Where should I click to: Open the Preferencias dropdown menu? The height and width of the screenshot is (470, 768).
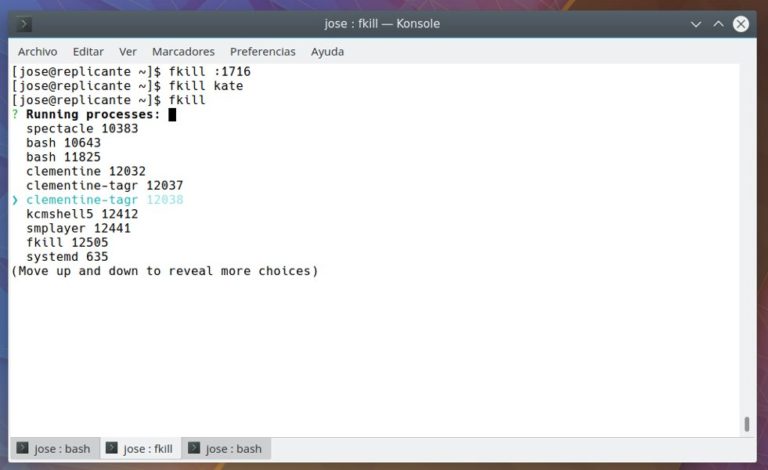(x=263, y=51)
